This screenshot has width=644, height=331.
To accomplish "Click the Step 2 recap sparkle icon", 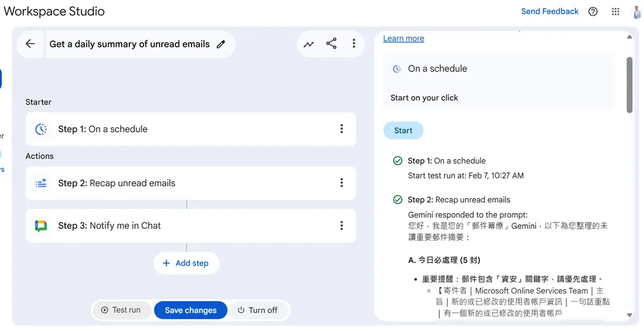I will [41, 183].
